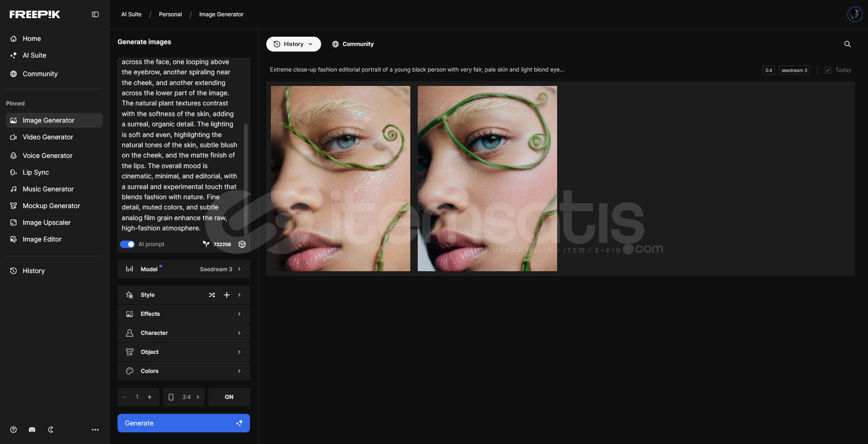This screenshot has width=868, height=444.
Task: Open more options ellipsis in sidebar
Action: (x=95, y=430)
